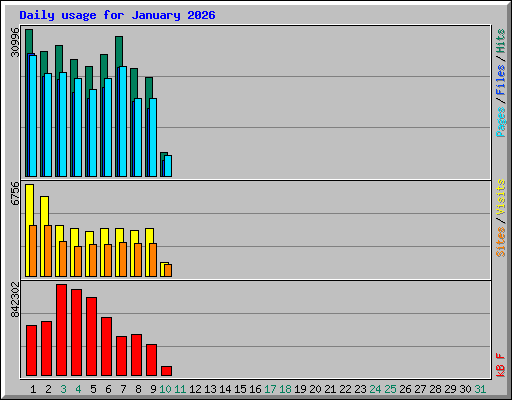Image resolution: width=512 pixels, height=400 pixels.
Task: Click day number 16 on the x-axis
Action: pyautogui.click(x=255, y=389)
